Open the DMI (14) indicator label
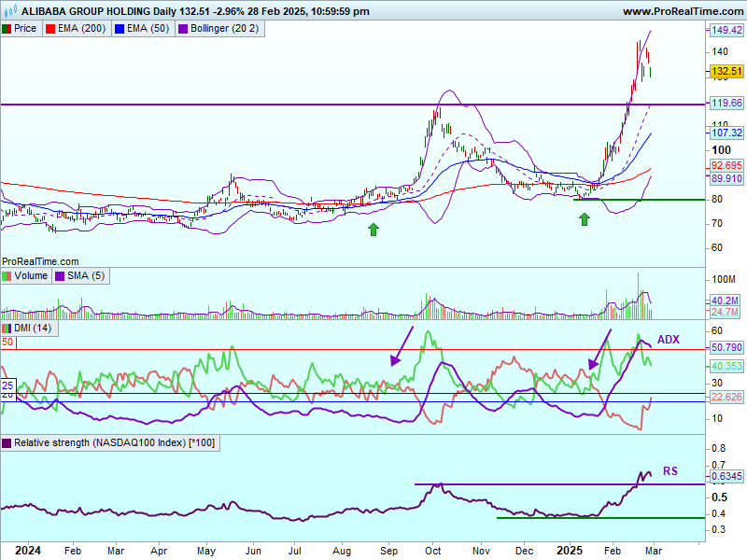Image resolution: width=747 pixels, height=560 pixels. 33,329
